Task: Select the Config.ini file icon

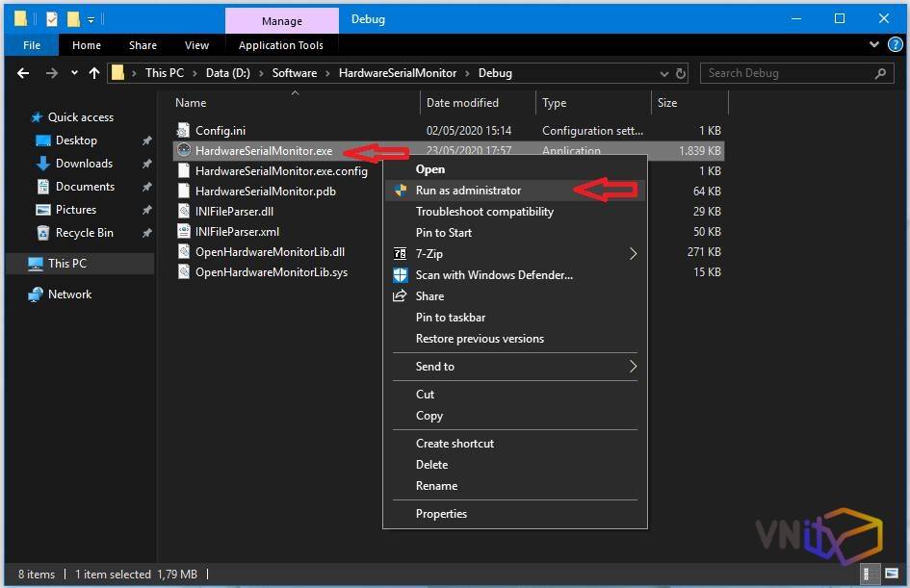Action: tap(185, 131)
